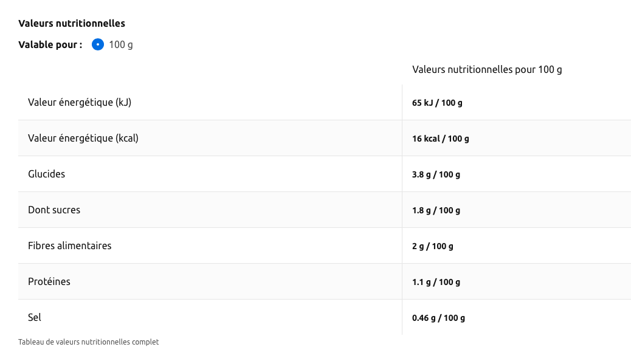Click the "3.8 g / 100 g" glucides value

coord(436,174)
